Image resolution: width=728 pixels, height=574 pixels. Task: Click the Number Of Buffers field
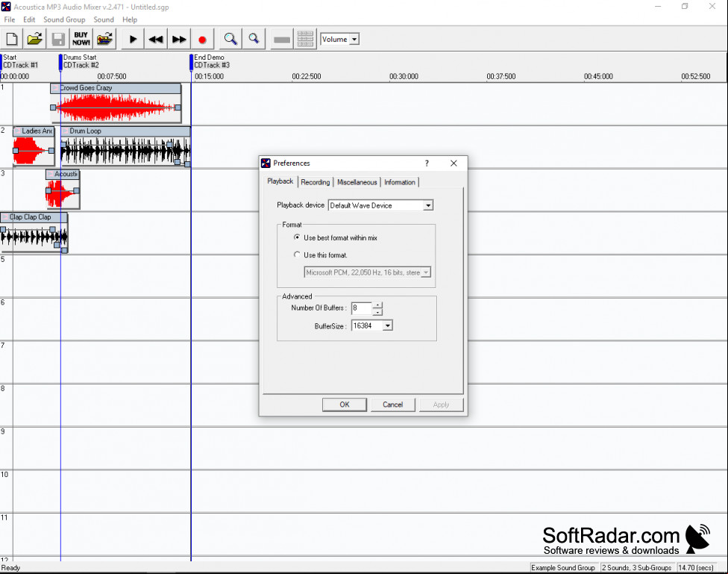[362, 308]
